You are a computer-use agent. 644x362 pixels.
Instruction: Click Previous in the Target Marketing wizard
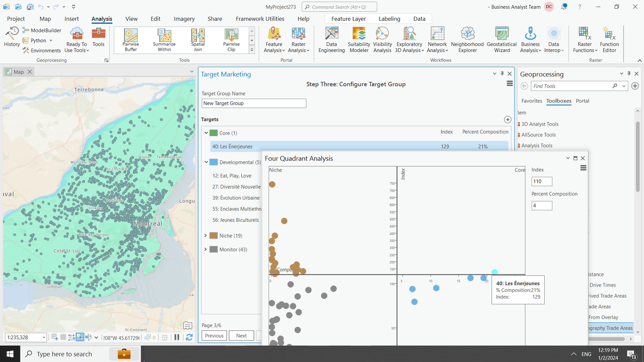(x=214, y=336)
